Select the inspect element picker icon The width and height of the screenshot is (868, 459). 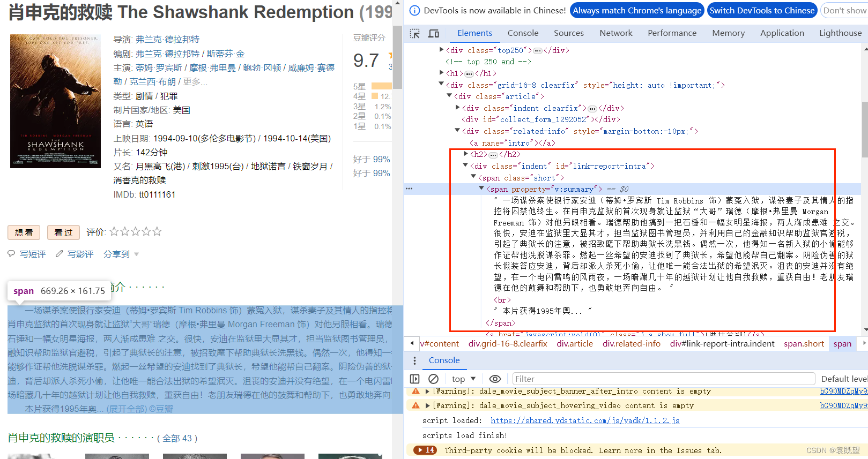pos(415,34)
